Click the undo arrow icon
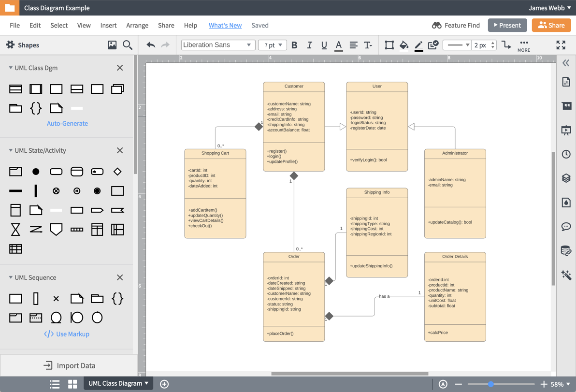 (x=151, y=45)
